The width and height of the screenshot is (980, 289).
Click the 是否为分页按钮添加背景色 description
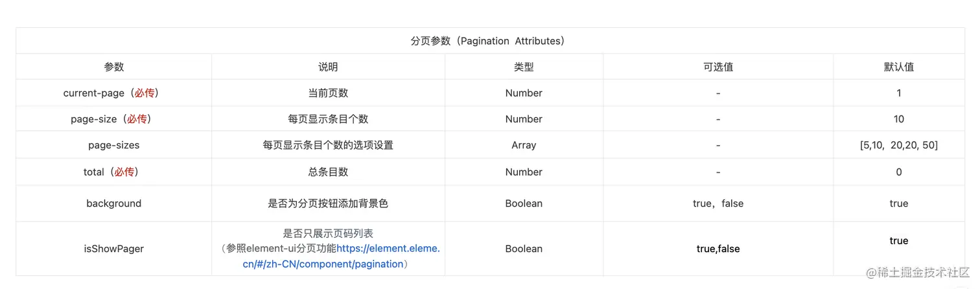point(328,203)
